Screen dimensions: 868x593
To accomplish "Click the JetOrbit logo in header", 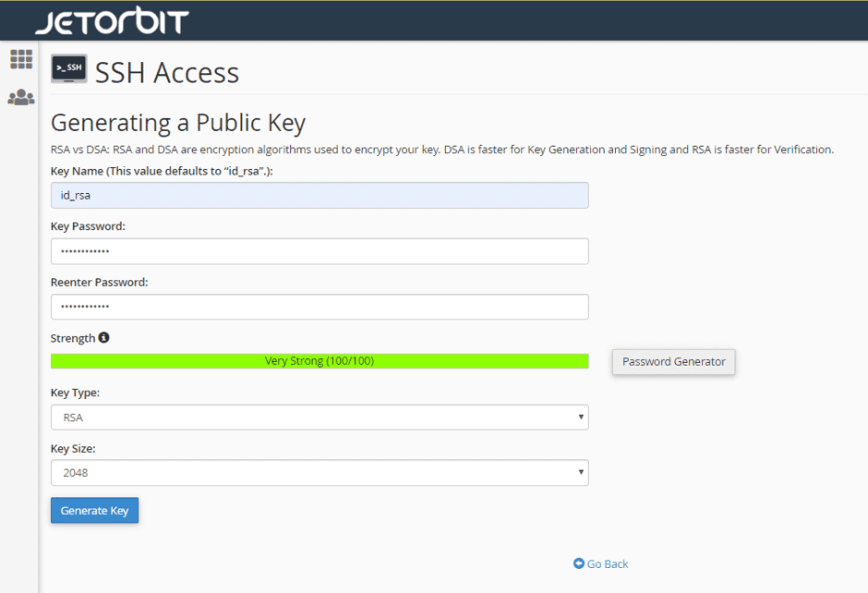I will tap(112, 21).
